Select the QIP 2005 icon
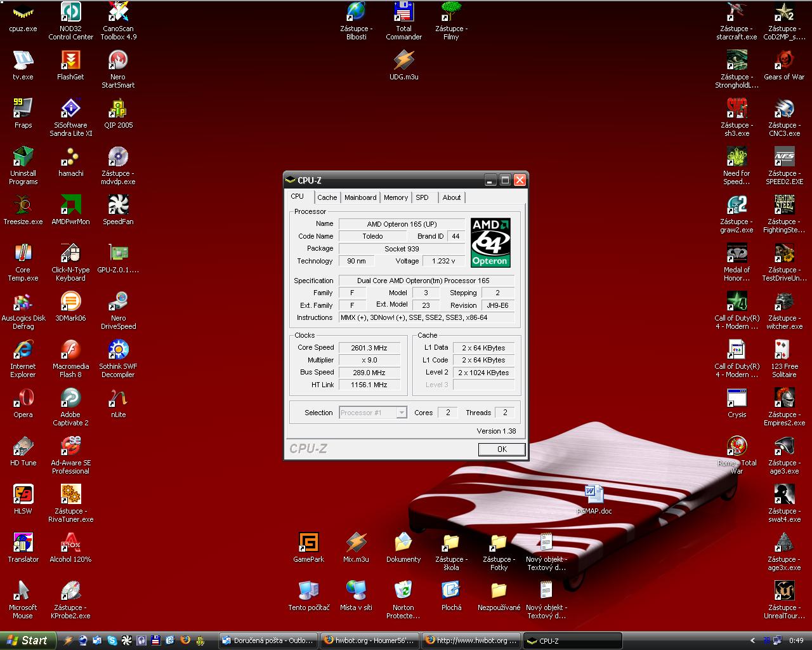The height and width of the screenshot is (650, 812). coord(118,114)
